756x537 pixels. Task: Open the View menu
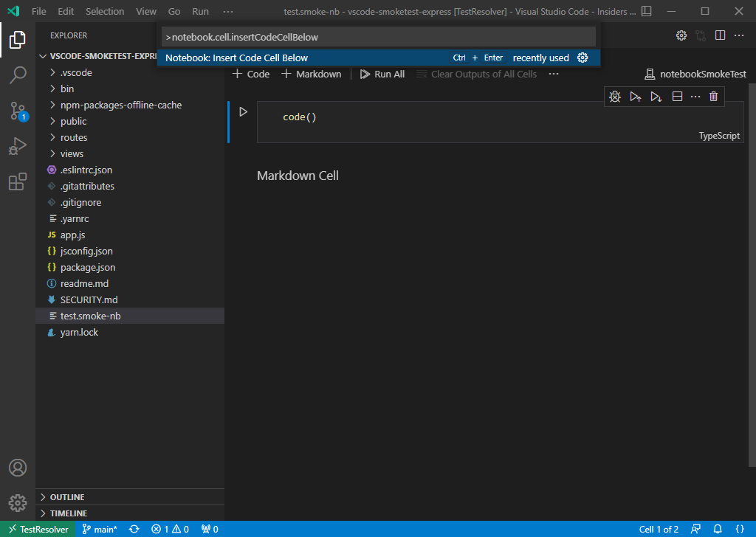coord(146,11)
